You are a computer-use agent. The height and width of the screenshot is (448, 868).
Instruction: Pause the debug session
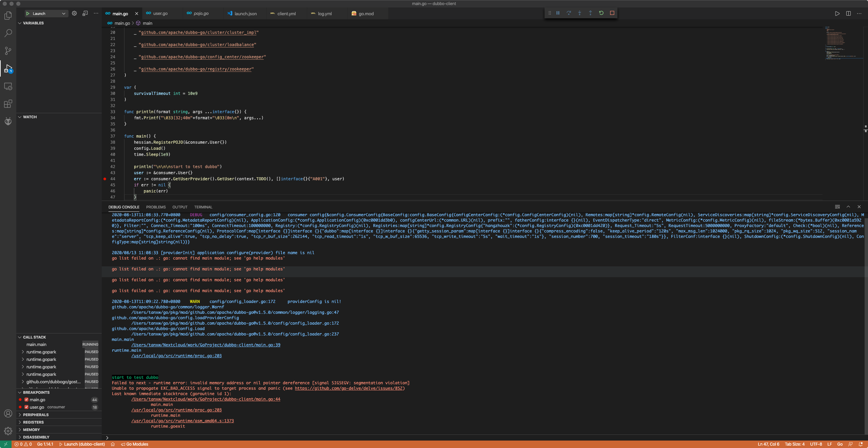pyautogui.click(x=558, y=13)
